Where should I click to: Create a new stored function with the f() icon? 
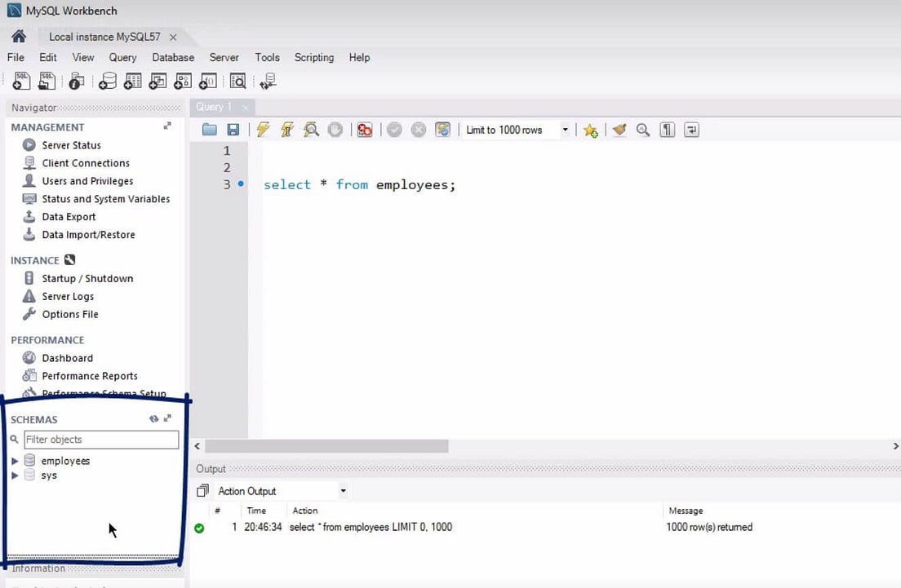206,81
